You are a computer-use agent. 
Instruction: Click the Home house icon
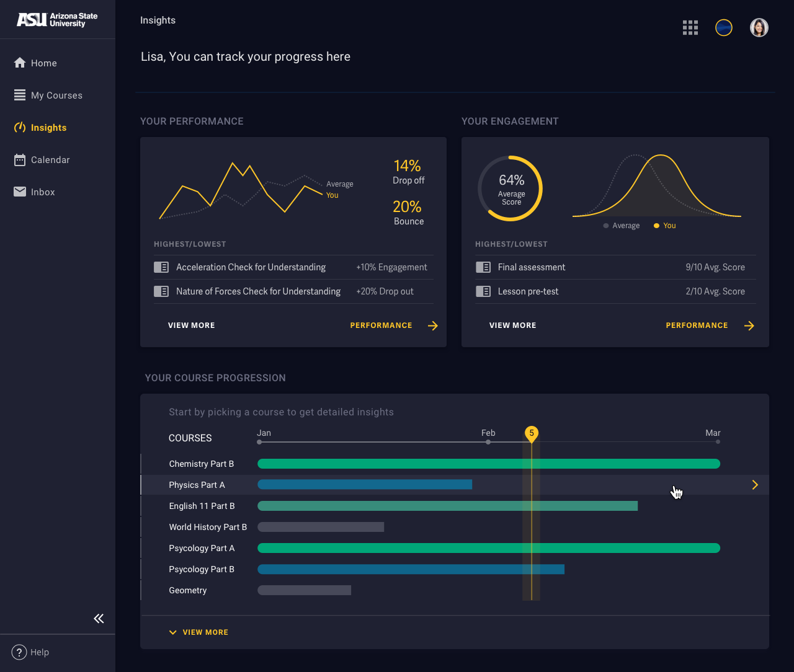pos(20,63)
